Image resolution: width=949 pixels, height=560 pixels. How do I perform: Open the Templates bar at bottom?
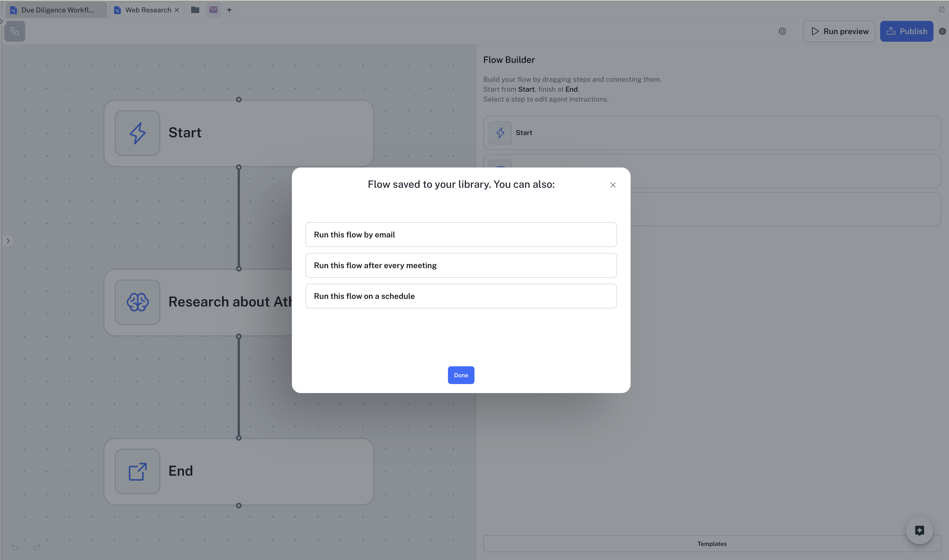pyautogui.click(x=711, y=544)
